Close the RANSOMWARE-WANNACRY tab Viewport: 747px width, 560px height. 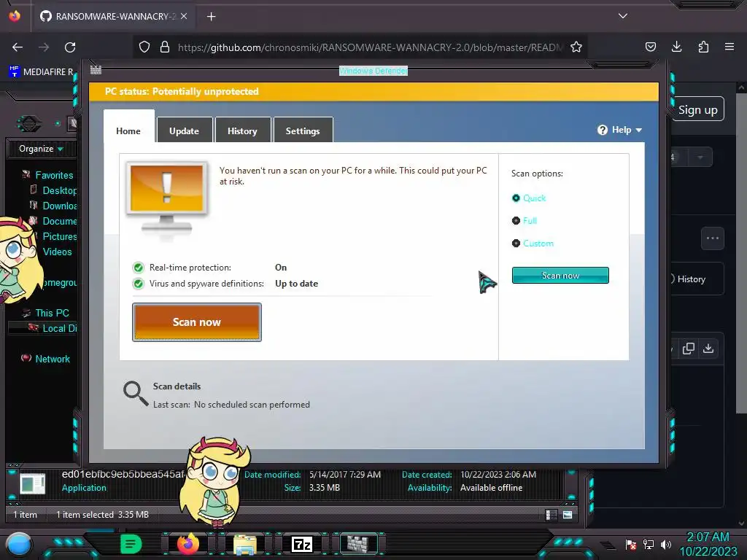tap(184, 16)
